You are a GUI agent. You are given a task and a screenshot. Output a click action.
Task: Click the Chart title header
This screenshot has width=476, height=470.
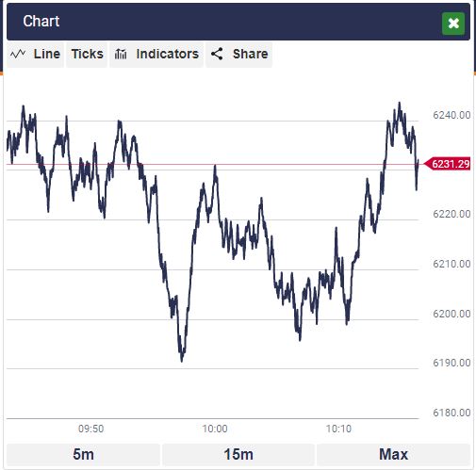click(41, 22)
